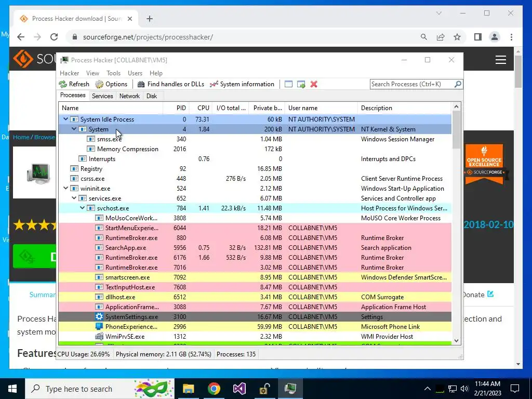Select the WmiPrvSE.exe process icon

pyautogui.click(x=99, y=336)
